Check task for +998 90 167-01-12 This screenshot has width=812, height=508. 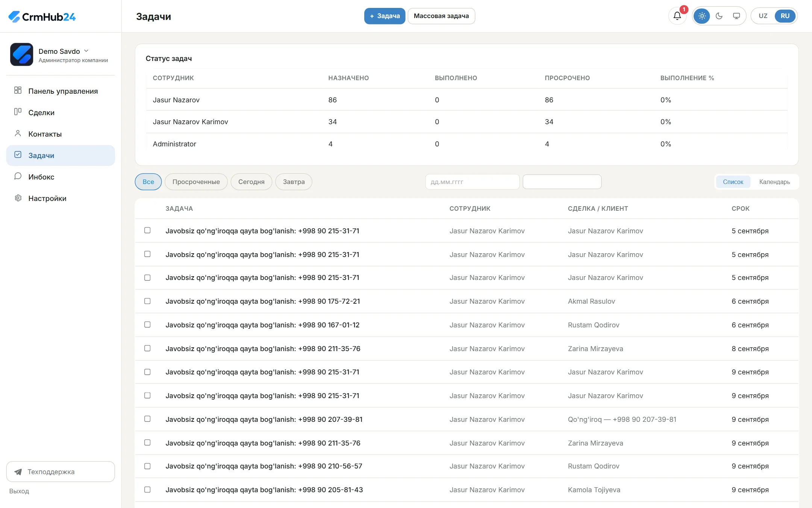147,324
